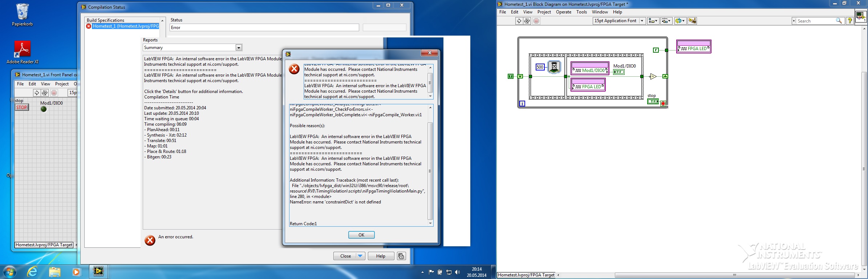Click Run Continuously in the Front Panel window
The height and width of the screenshot is (279, 868).
point(45,93)
